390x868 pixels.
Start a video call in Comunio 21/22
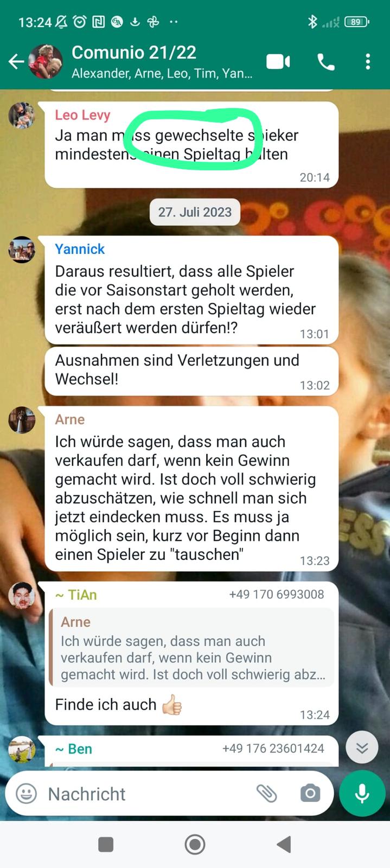(278, 62)
